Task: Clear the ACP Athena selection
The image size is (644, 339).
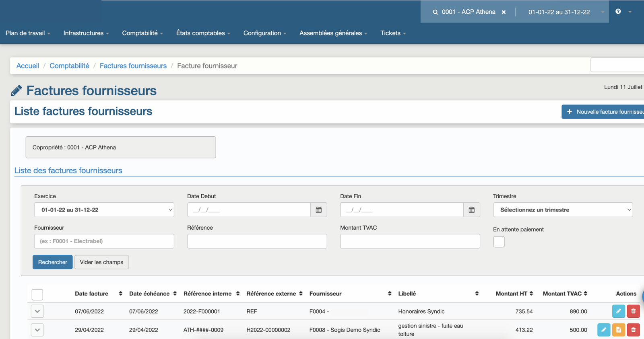Action: click(x=504, y=12)
